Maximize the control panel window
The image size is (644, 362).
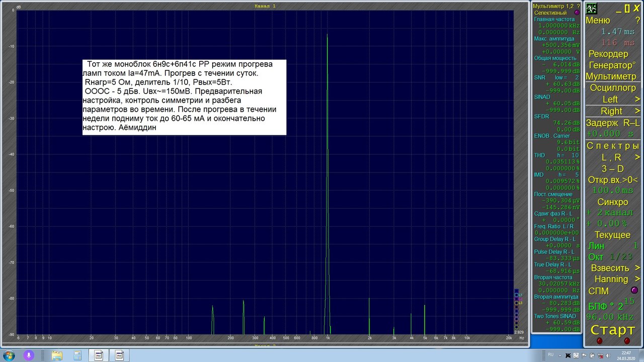[x=627, y=8]
